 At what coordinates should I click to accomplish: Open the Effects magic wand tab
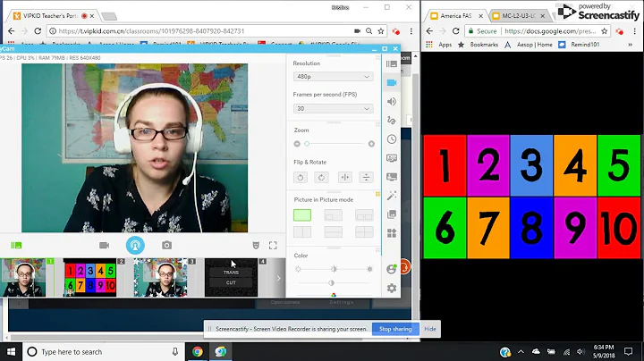pyautogui.click(x=392, y=196)
